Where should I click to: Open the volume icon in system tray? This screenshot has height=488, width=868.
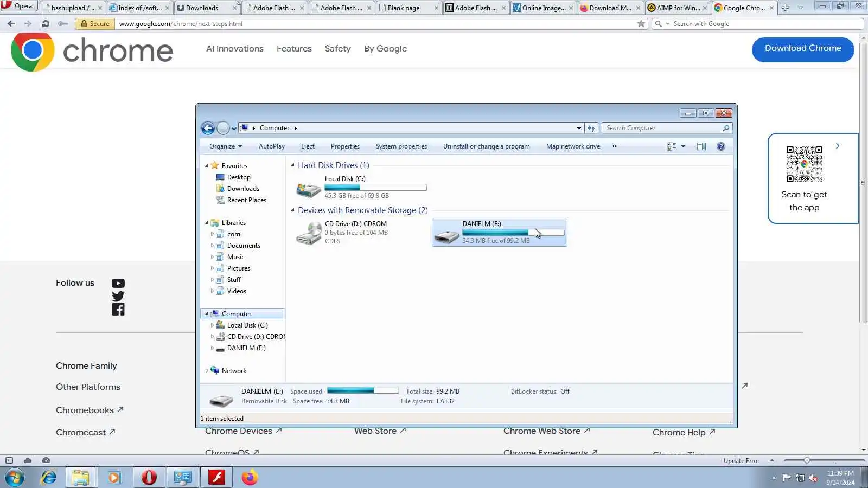coord(813,478)
